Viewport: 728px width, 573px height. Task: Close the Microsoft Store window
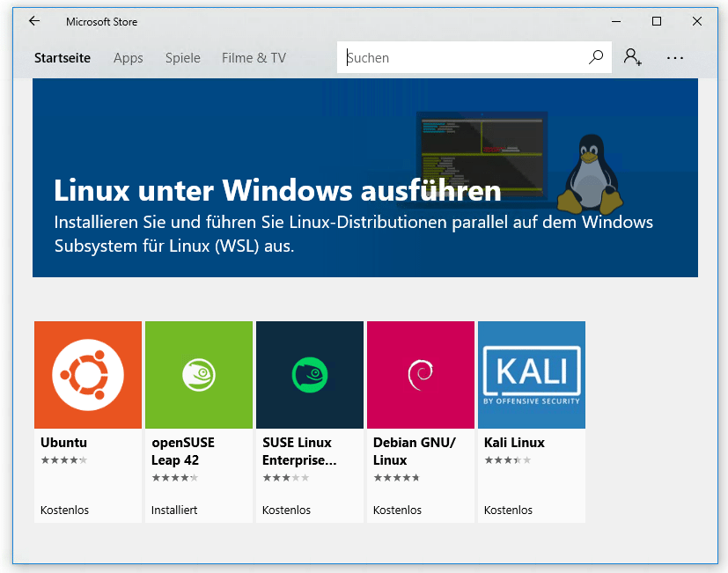tap(697, 21)
